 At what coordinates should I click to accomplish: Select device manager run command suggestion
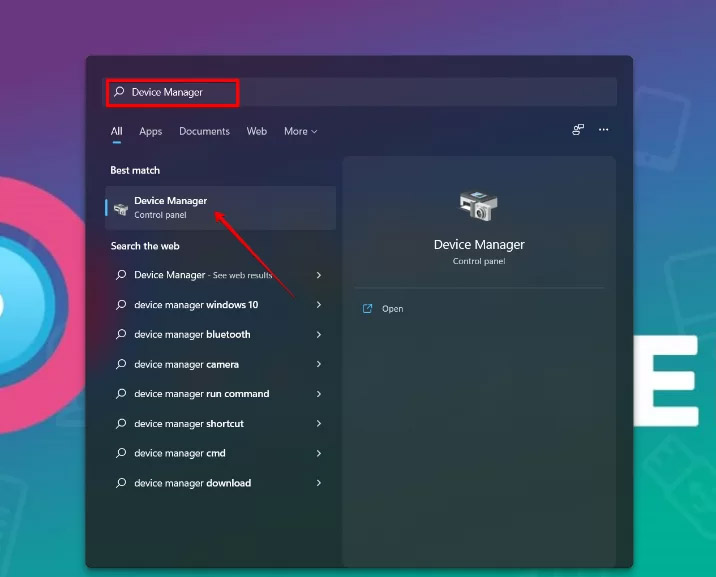(x=221, y=394)
